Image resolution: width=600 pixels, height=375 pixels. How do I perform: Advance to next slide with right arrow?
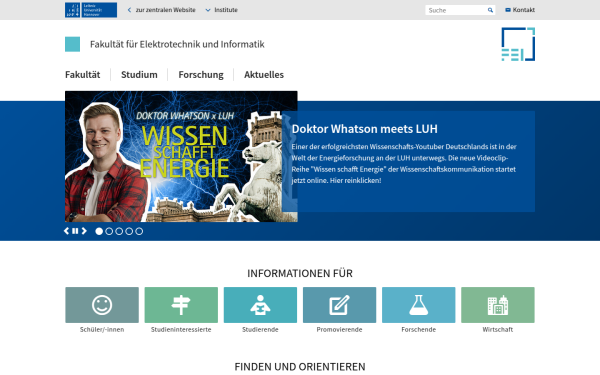click(84, 231)
